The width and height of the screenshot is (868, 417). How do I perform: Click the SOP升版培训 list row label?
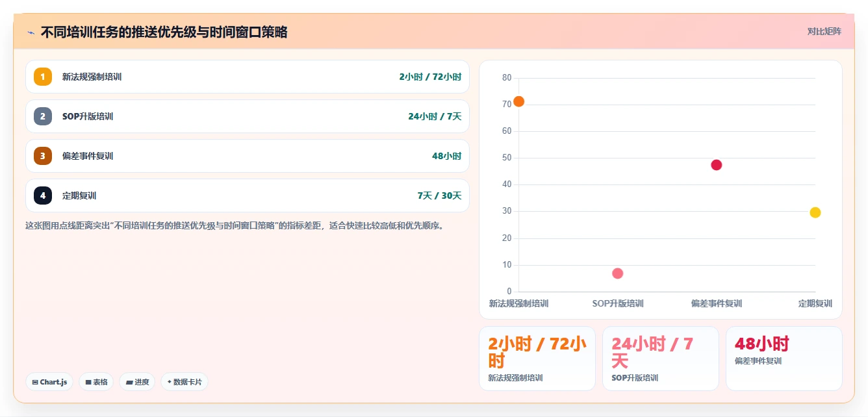click(x=88, y=116)
